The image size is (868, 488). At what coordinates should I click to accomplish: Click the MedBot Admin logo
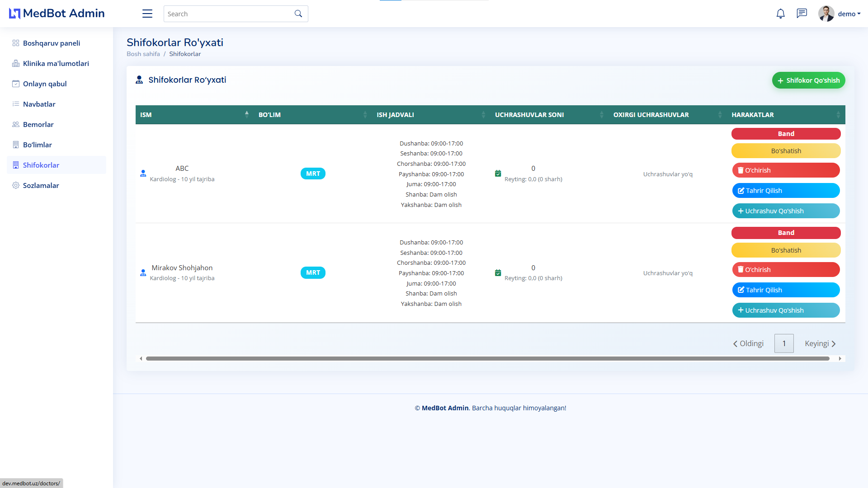coord(57,14)
